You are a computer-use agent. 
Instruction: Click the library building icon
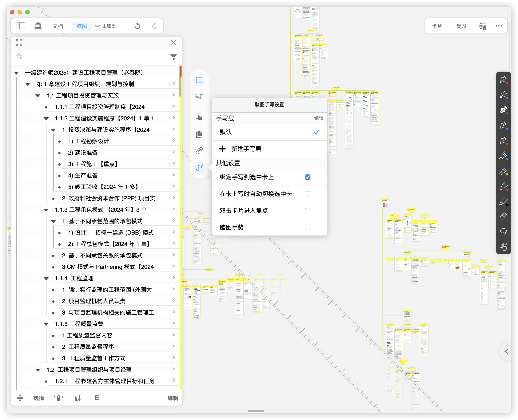[x=38, y=26]
